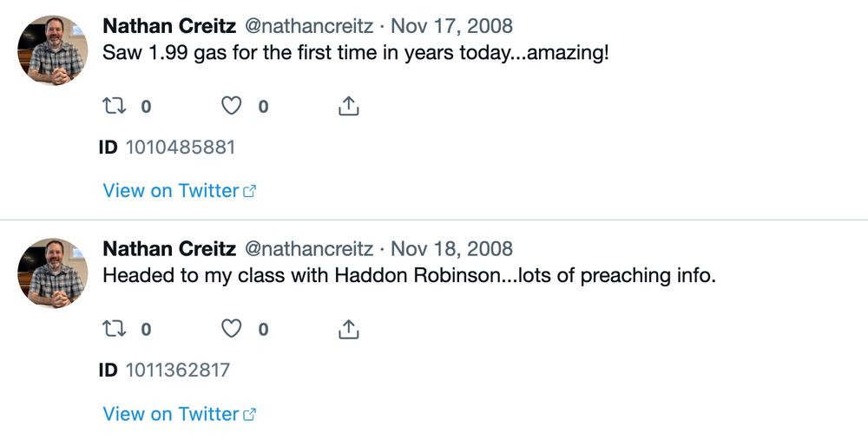Viewport: 868px width, 440px height.
Task: Click the Nov 18, 2008 timestamp
Action: [x=451, y=249]
